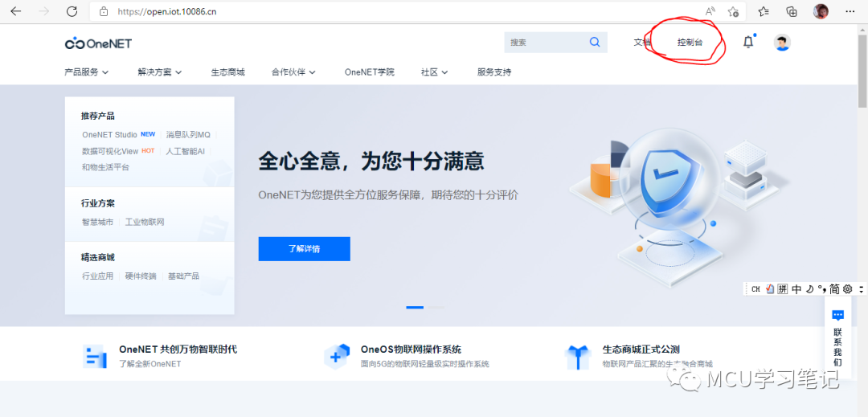The width and height of the screenshot is (868, 417).
Task: Open browser collections icon
Action: coord(792,11)
